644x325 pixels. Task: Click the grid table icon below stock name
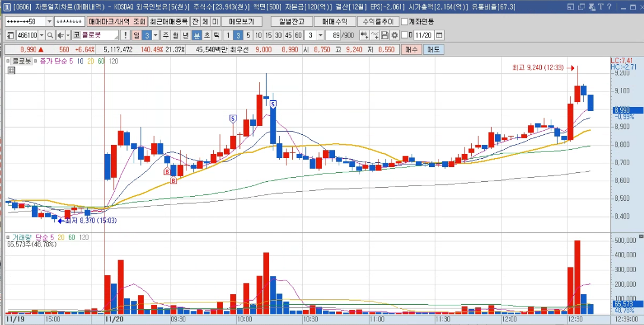(11, 70)
